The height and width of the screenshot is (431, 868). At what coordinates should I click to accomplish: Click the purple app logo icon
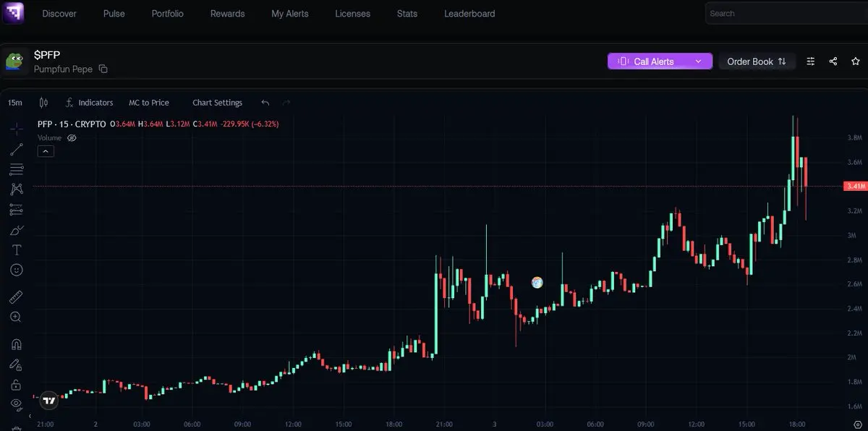click(x=13, y=13)
